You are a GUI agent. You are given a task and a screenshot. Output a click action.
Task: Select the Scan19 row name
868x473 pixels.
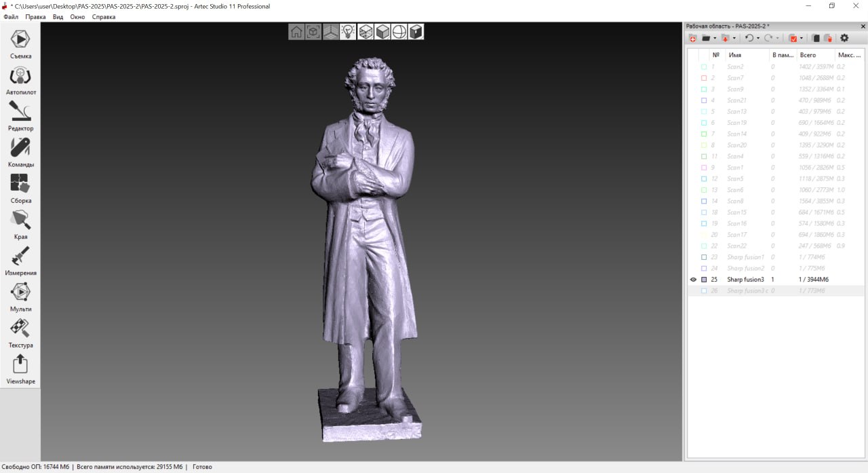tap(737, 123)
